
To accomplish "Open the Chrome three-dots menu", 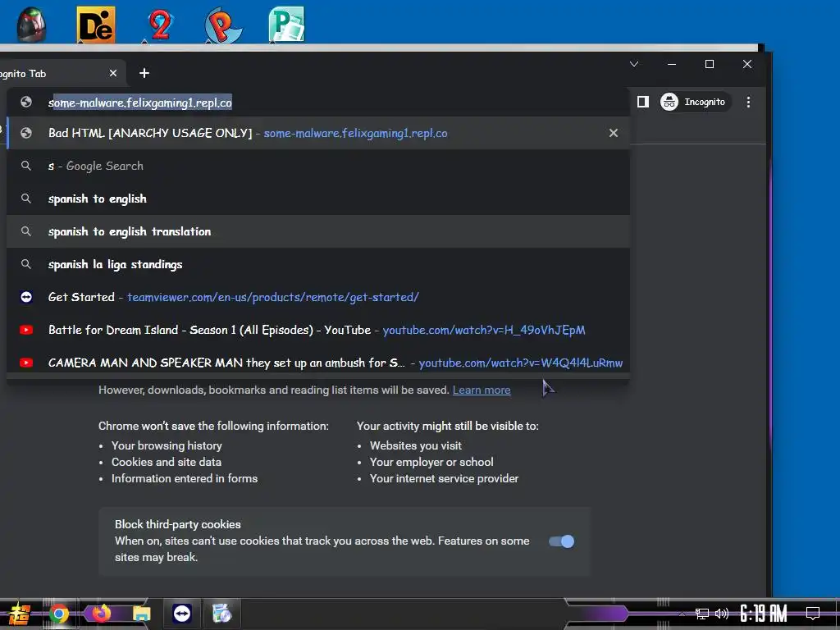I will 748,102.
